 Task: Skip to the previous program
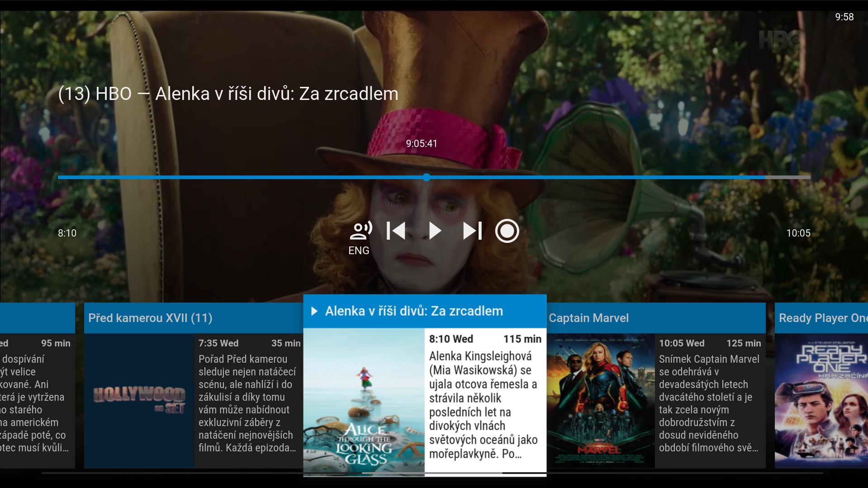pyautogui.click(x=396, y=231)
